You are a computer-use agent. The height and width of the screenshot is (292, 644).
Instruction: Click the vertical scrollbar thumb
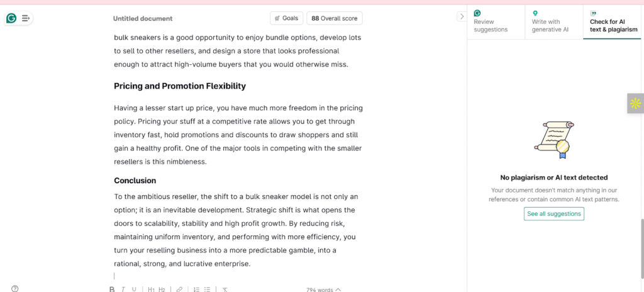pyautogui.click(x=642, y=249)
